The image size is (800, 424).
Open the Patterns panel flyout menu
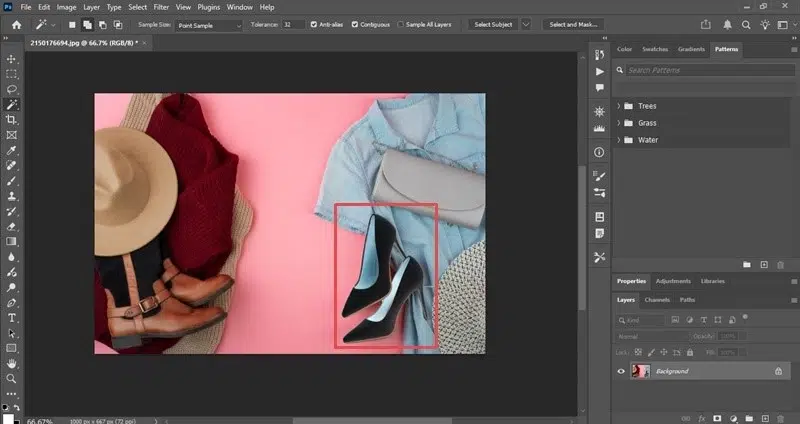click(x=794, y=49)
